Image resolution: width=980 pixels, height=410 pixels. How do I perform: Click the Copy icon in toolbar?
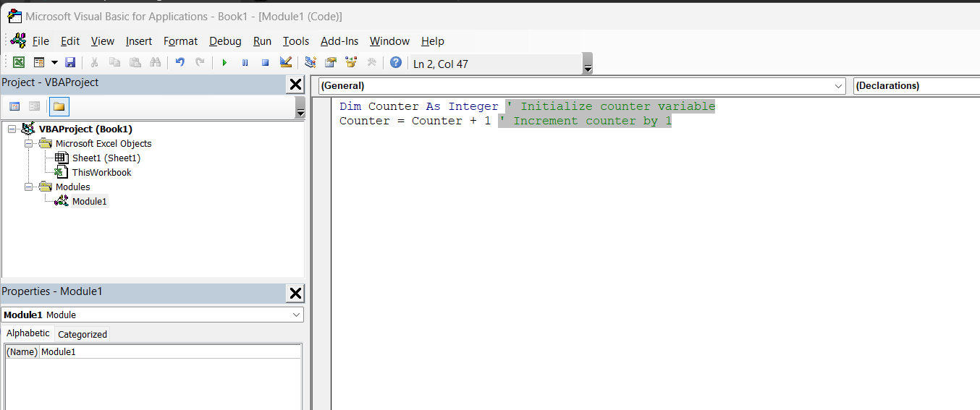(x=114, y=63)
